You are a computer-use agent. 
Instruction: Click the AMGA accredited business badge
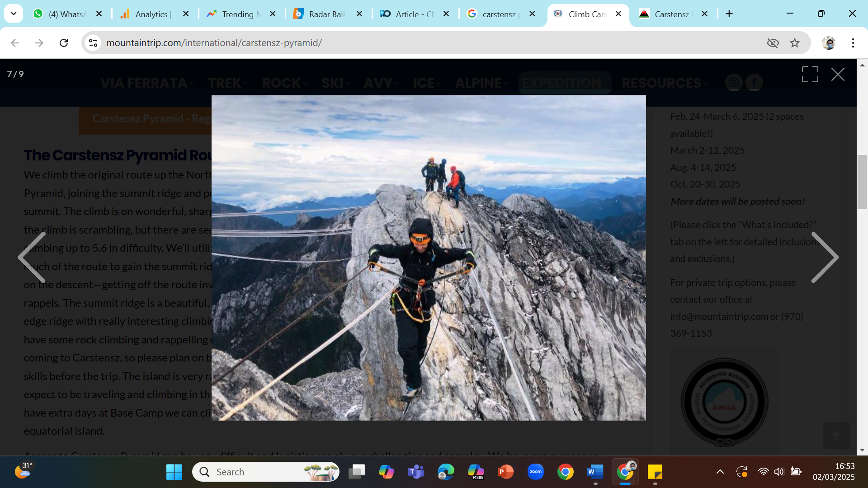click(724, 402)
